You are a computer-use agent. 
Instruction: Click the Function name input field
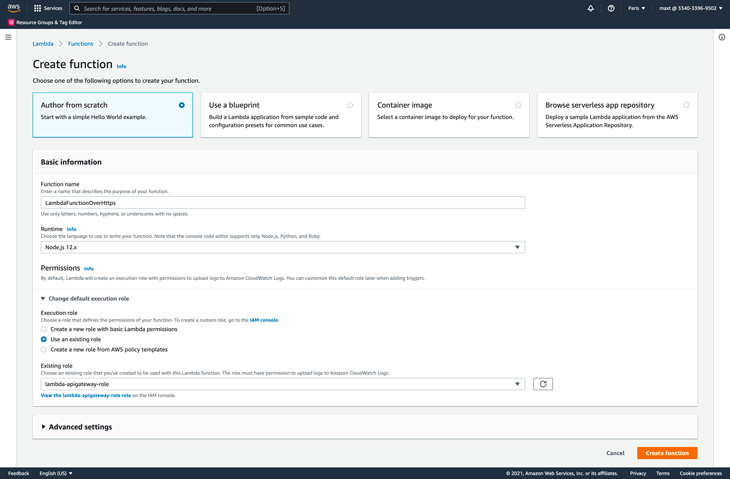(283, 203)
